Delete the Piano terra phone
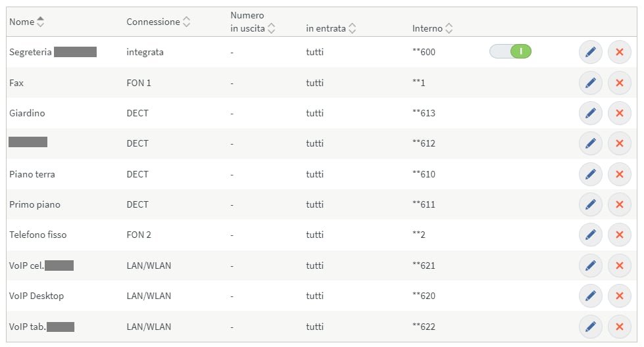This screenshot has width=644, height=347. coord(619,174)
